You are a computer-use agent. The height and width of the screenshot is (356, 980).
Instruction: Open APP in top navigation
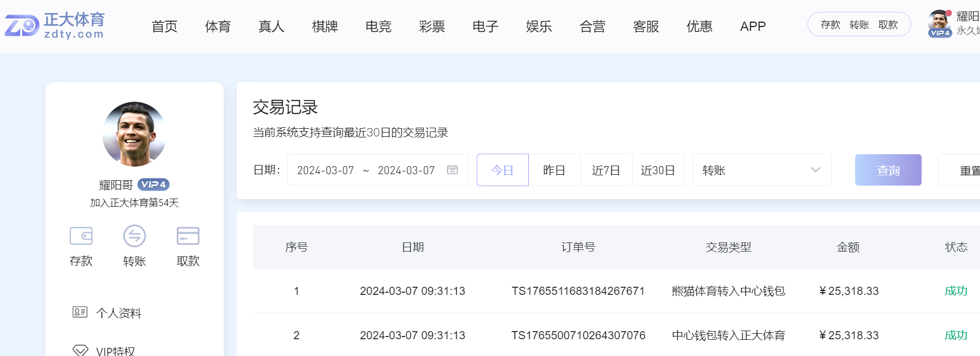(753, 27)
